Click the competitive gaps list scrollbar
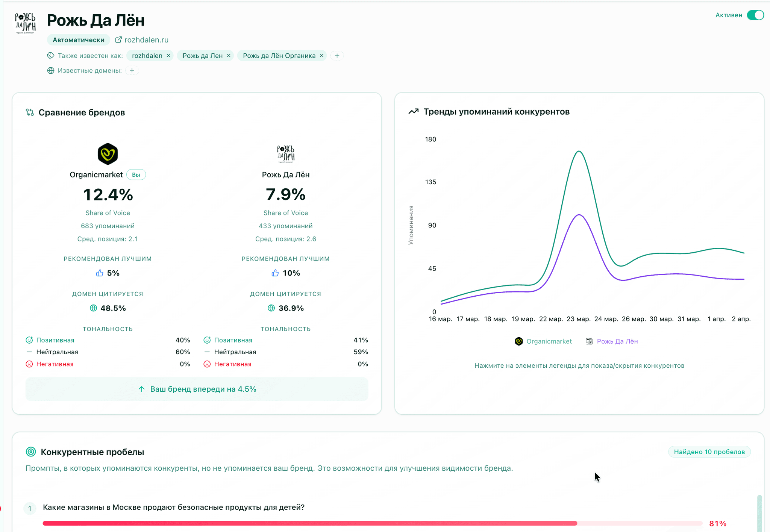Viewport: 770px width, 532px height. point(759,513)
